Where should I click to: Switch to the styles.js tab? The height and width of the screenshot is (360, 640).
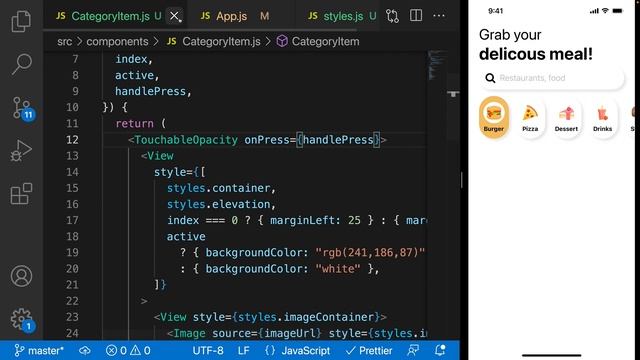tap(342, 16)
